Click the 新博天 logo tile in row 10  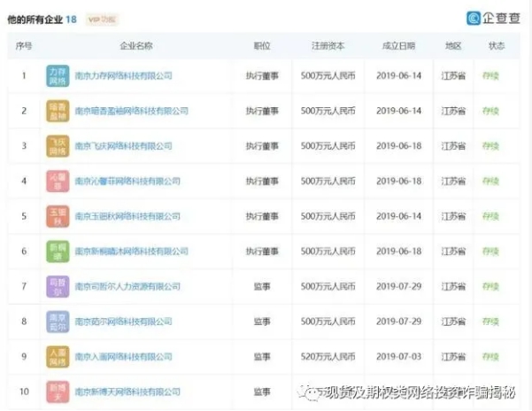pos(58,391)
